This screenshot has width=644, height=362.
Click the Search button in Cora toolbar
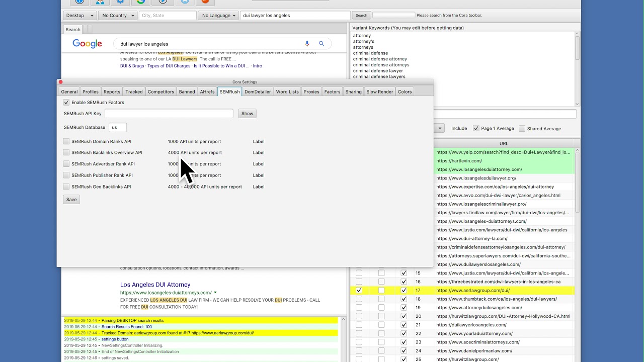click(x=362, y=16)
